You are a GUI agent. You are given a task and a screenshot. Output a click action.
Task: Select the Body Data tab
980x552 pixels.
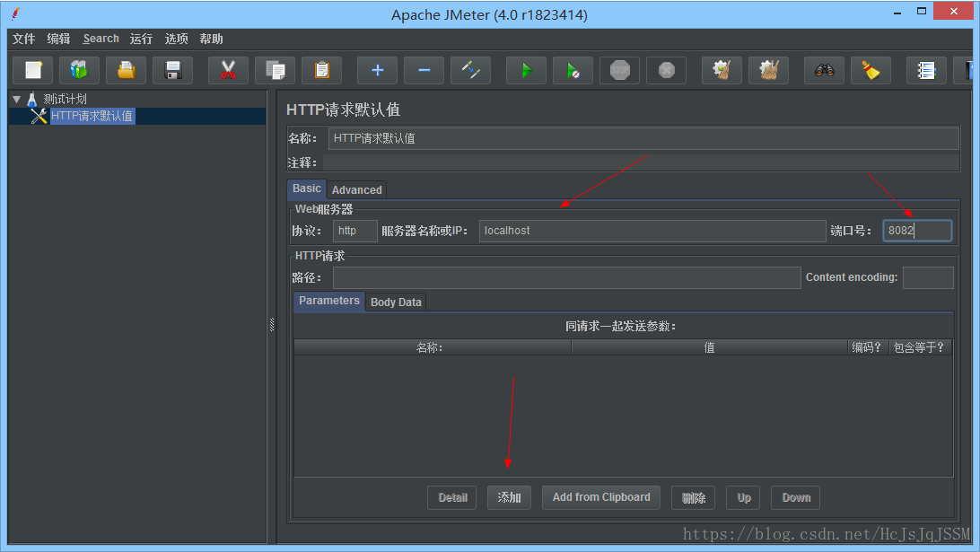(x=396, y=302)
